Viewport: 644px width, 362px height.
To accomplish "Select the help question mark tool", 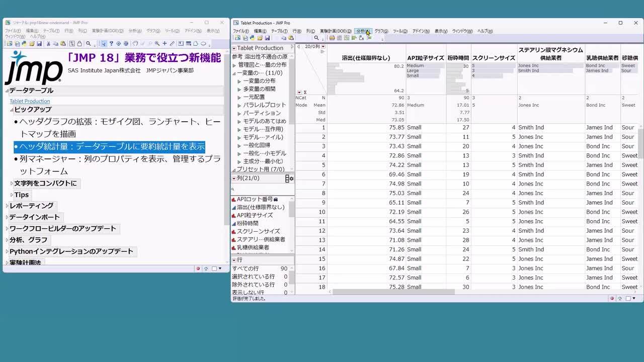I will coord(111,44).
